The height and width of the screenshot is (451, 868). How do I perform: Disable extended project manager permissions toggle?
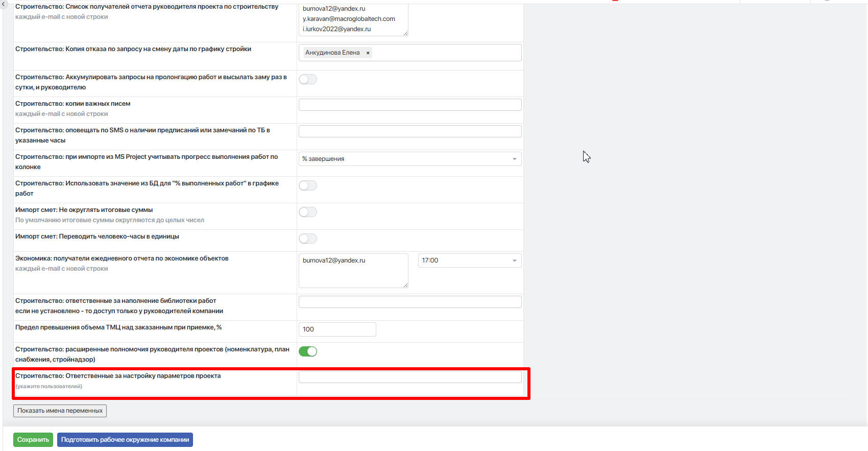coord(308,351)
